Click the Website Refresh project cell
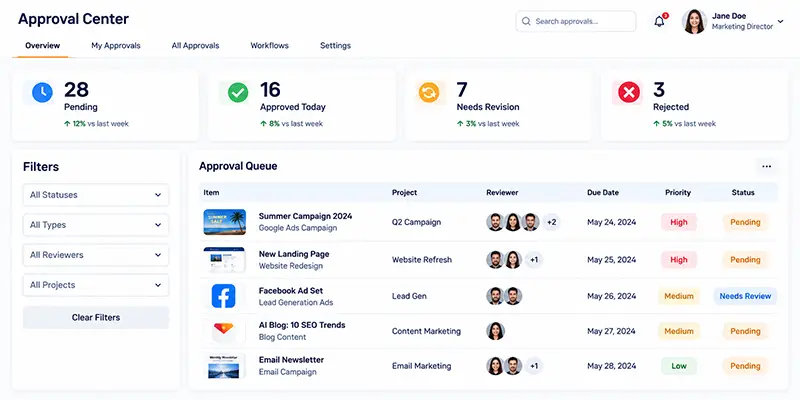The image size is (800, 400). (x=422, y=260)
